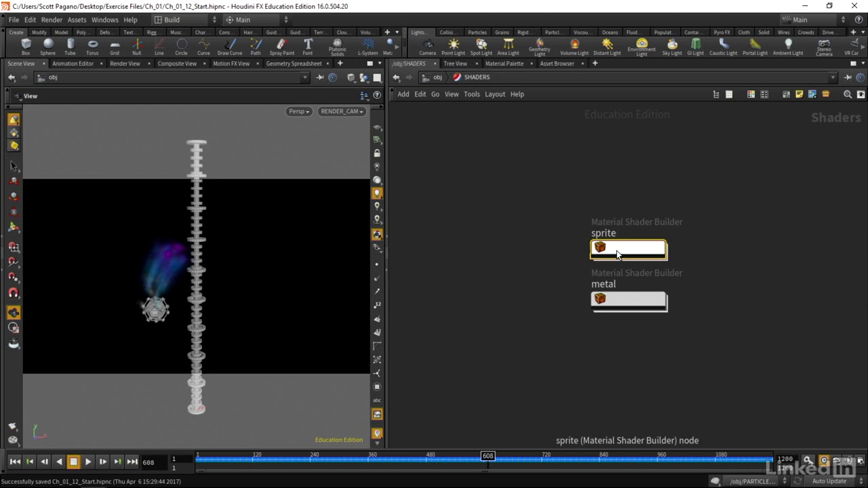
Task: Add a Distant Light
Action: click(607, 47)
